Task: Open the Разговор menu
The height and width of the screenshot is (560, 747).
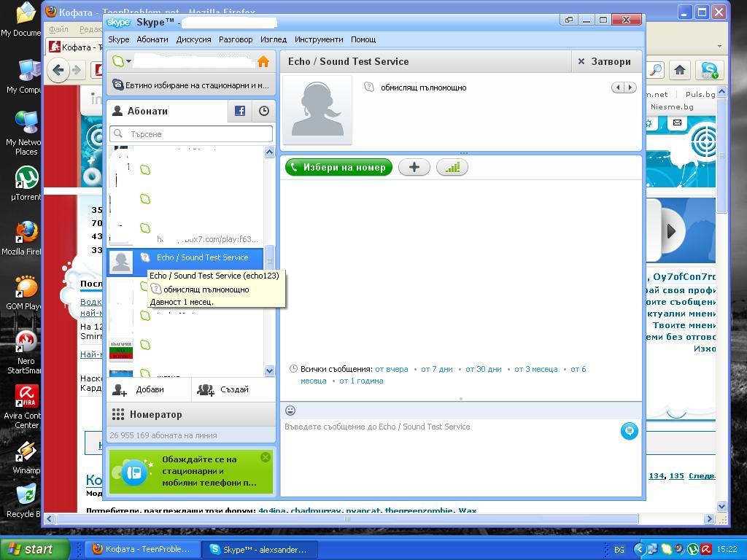Action: tap(236, 39)
